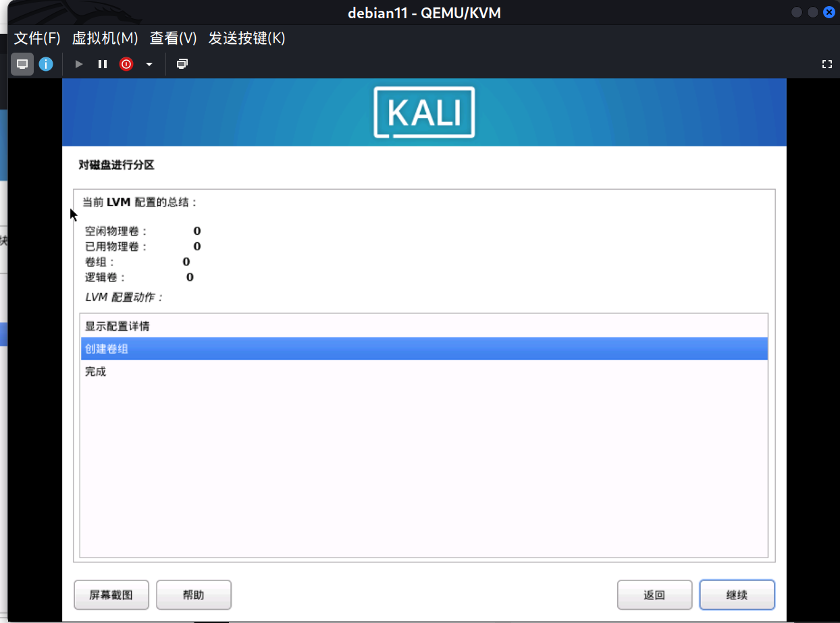Open the 发送按键(K) menu
Viewport: 840px width, 623px height.
coord(246,38)
